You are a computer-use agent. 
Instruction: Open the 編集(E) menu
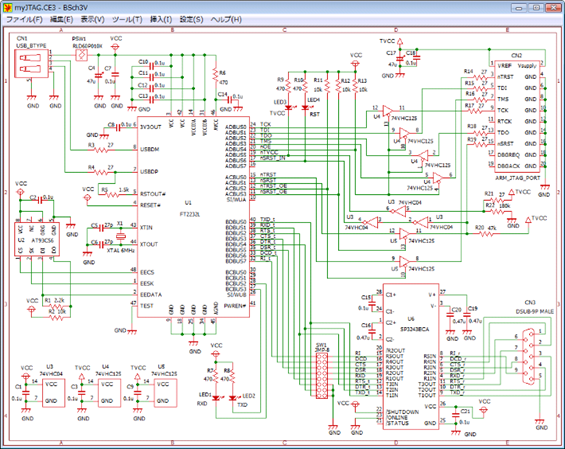coord(61,19)
